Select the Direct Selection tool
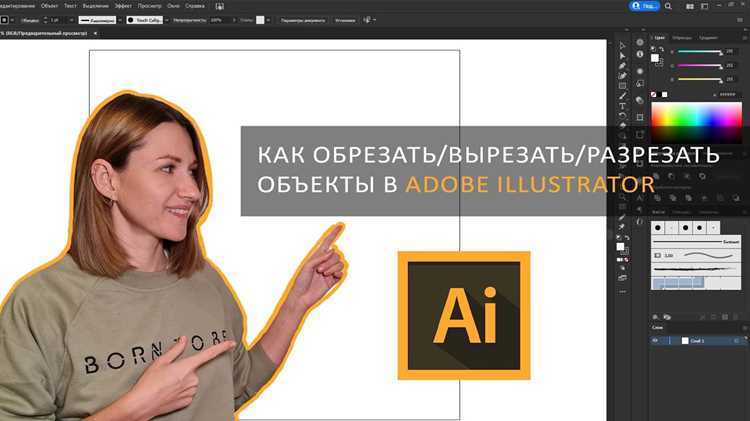750x421 pixels. (x=622, y=56)
